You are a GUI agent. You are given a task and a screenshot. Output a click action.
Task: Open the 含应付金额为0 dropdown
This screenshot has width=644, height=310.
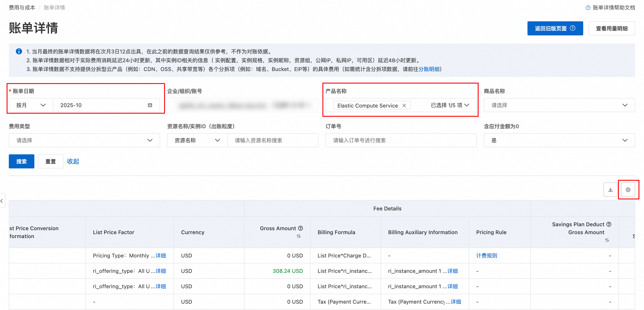click(x=559, y=140)
